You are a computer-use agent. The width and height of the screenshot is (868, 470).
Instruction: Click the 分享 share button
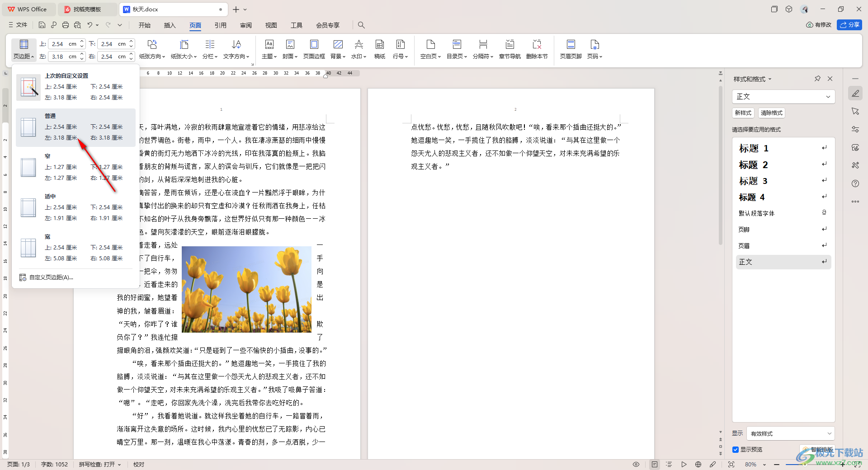[849, 25]
